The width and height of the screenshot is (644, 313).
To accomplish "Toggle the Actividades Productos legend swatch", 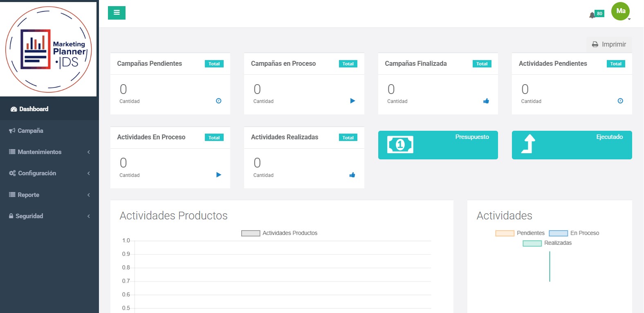I will pos(251,233).
